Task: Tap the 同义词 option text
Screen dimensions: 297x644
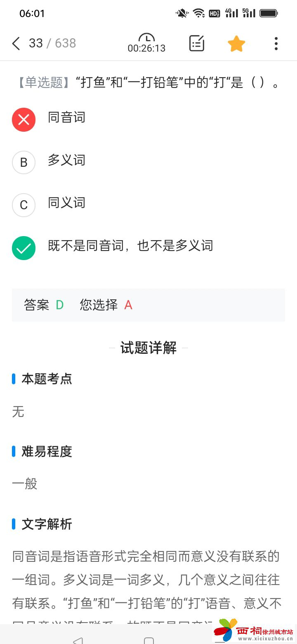Action: pos(66,203)
